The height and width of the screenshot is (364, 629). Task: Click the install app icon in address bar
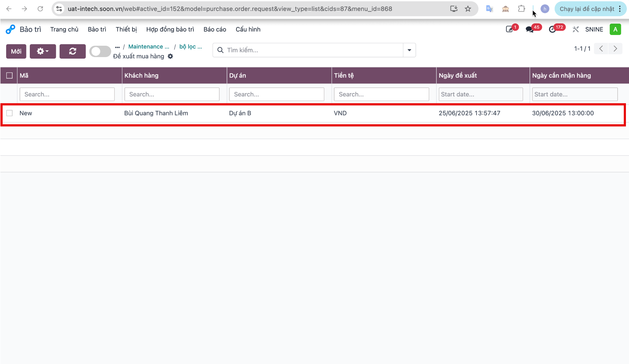[454, 9]
